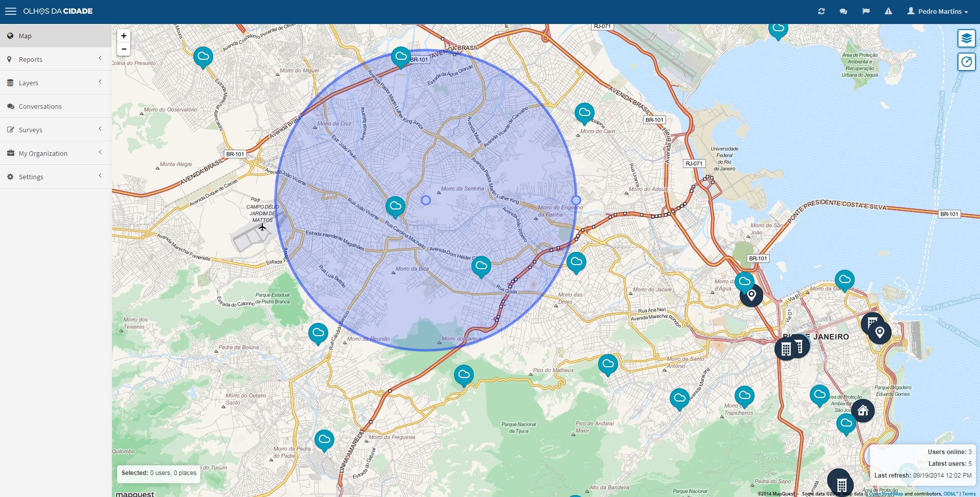Open My Organization in the sidebar

click(56, 153)
